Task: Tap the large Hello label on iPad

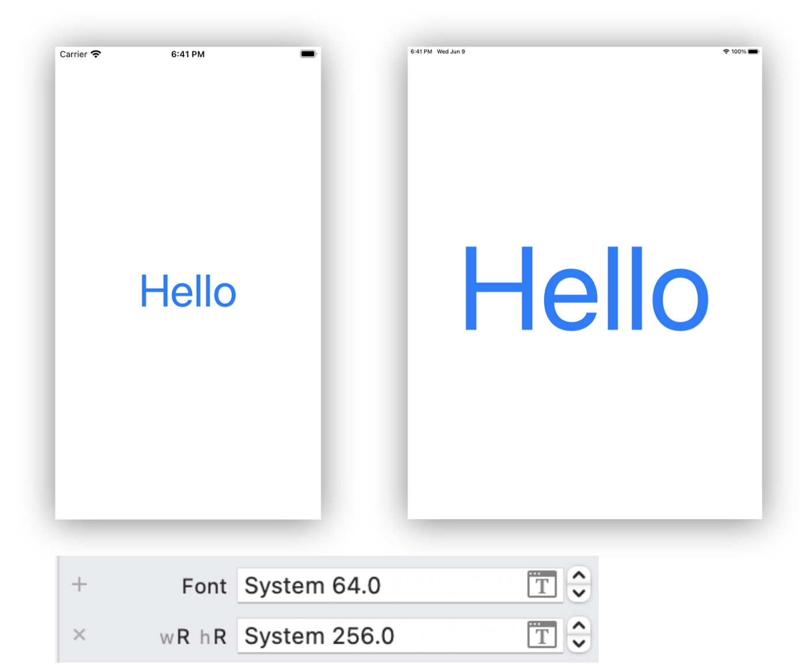Action: 586,288
